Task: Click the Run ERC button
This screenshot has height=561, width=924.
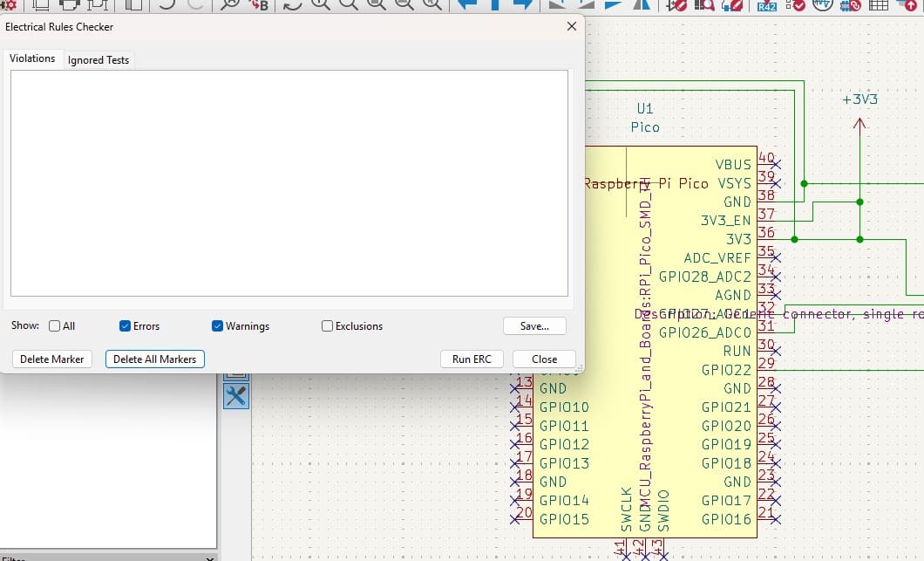Action: coord(472,359)
